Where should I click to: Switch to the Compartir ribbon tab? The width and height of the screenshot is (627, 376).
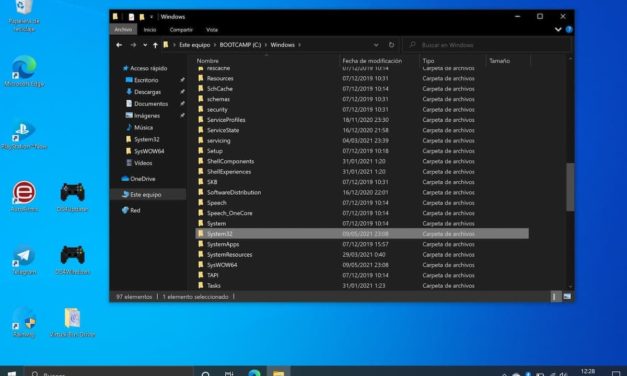tap(181, 30)
